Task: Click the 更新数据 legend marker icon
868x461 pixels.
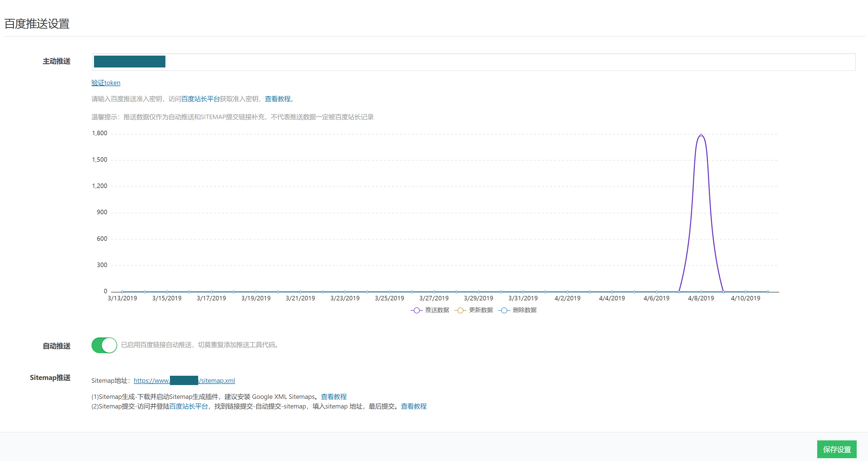Action: [x=460, y=310]
